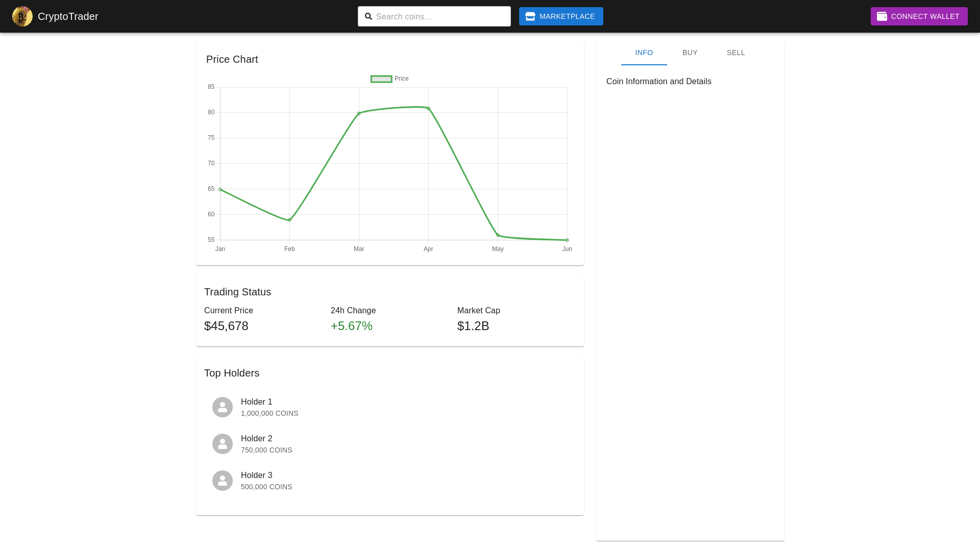Click Holder 1 avatar icon
980x551 pixels.
[223, 407]
